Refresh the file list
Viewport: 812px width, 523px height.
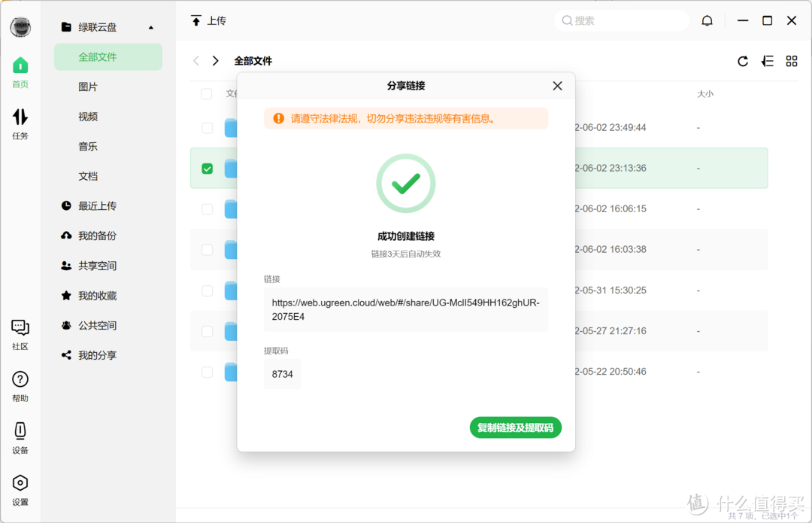(x=743, y=61)
